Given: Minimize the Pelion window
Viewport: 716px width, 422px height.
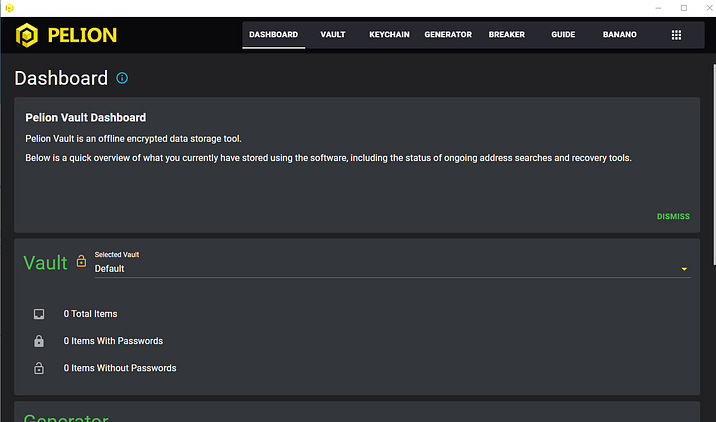Looking at the screenshot, I should [658, 8].
